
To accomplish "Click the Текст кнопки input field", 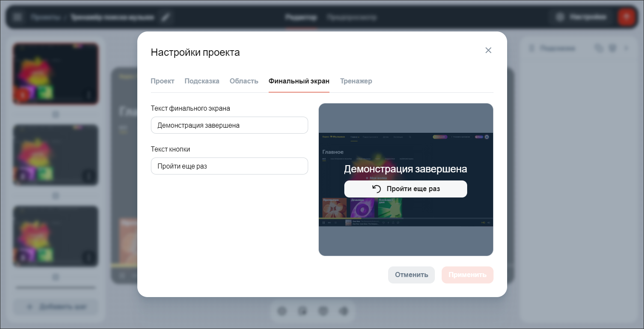I will coord(229,166).
